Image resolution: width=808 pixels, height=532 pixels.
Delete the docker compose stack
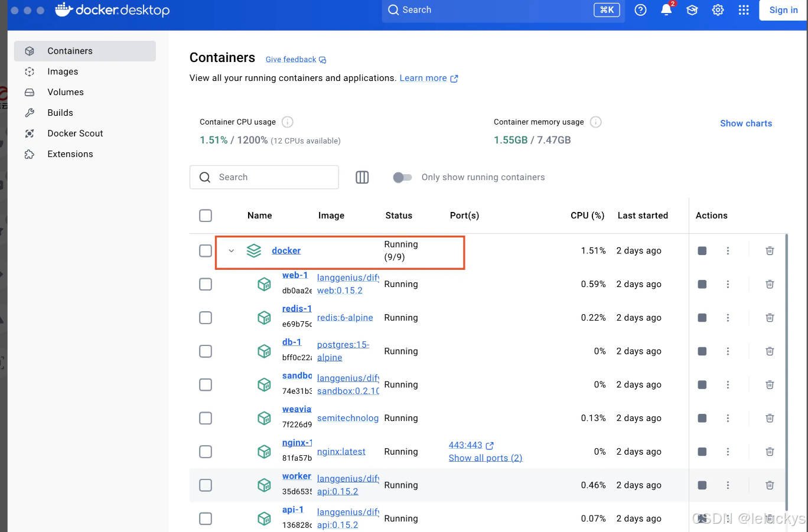coord(770,251)
